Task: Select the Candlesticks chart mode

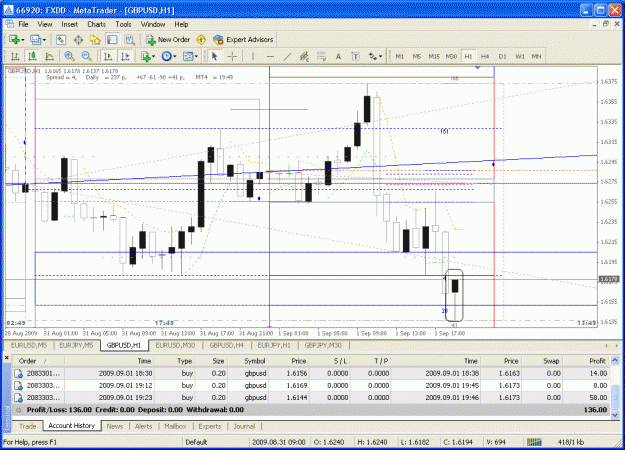Action: click(x=32, y=57)
